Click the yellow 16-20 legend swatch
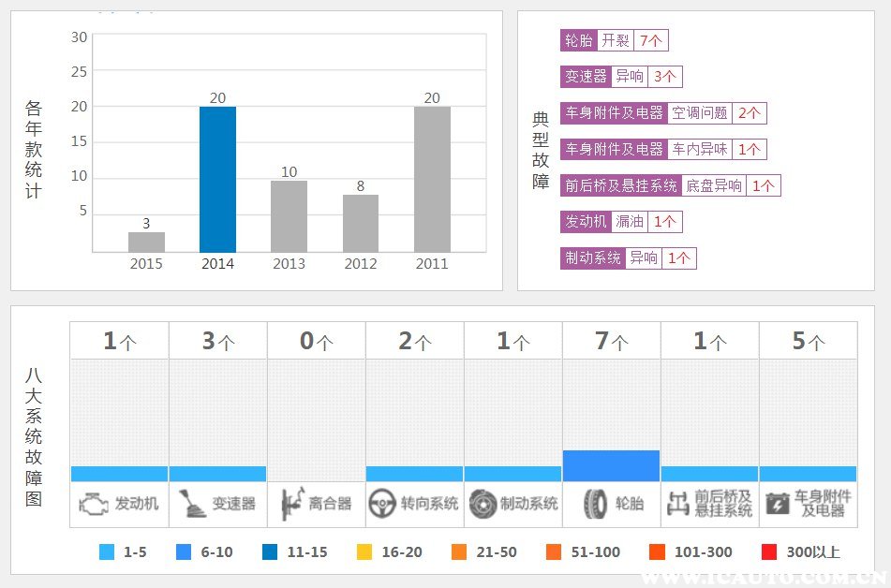 (364, 551)
